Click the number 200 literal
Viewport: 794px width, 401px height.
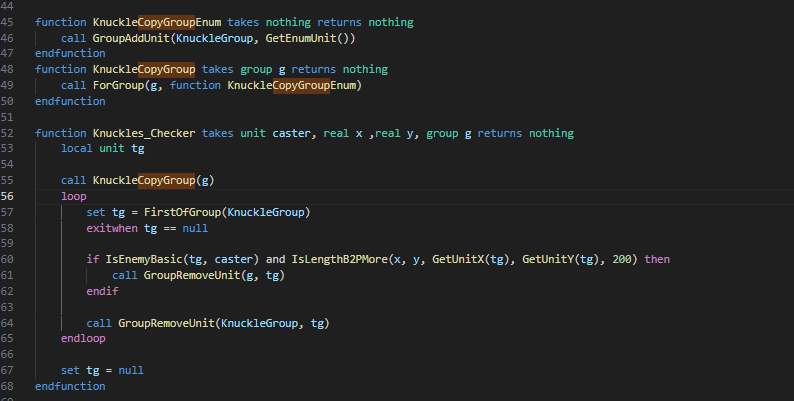point(622,259)
